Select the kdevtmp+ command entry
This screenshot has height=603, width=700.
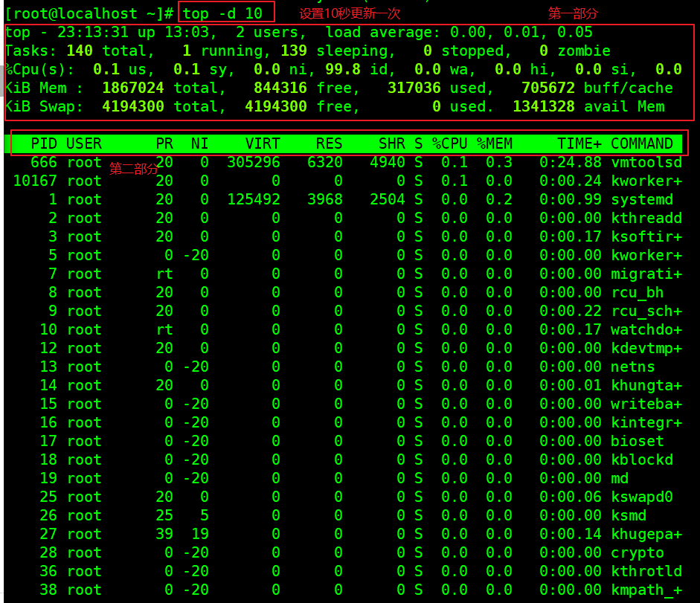[646, 348]
